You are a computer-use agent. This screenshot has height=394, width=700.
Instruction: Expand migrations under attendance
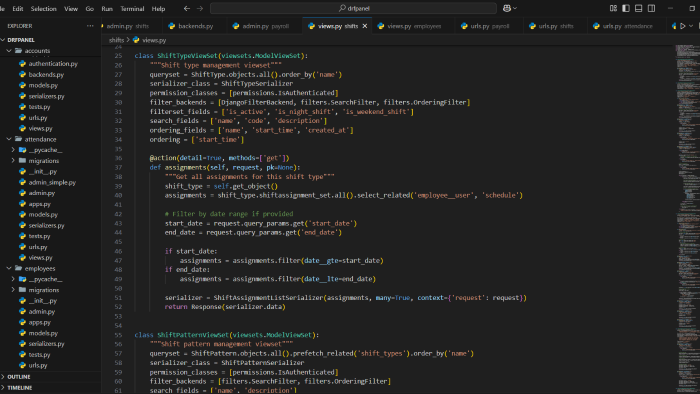[50, 161]
